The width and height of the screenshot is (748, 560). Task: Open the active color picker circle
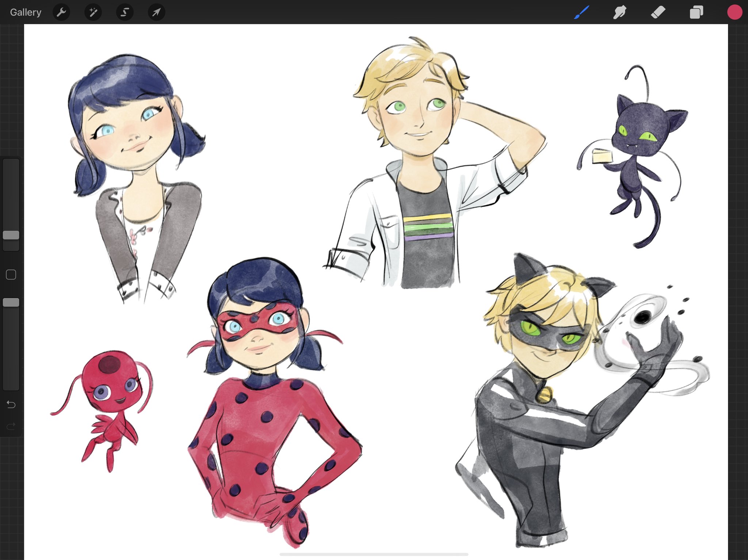(734, 12)
